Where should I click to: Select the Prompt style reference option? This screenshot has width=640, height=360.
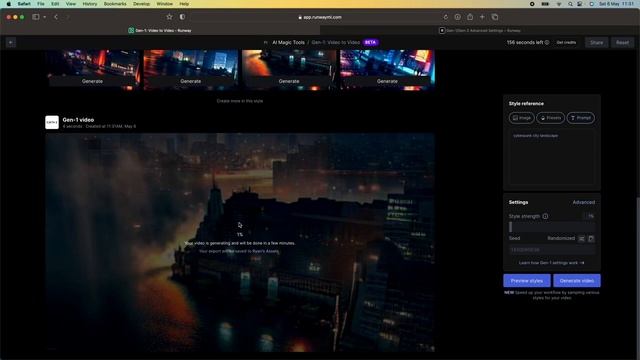580,118
